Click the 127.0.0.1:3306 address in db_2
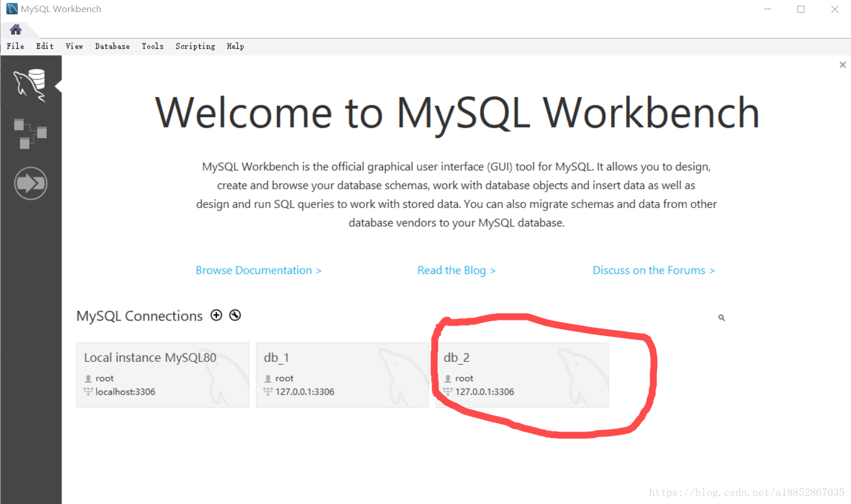Image resolution: width=851 pixels, height=504 pixels. [484, 392]
